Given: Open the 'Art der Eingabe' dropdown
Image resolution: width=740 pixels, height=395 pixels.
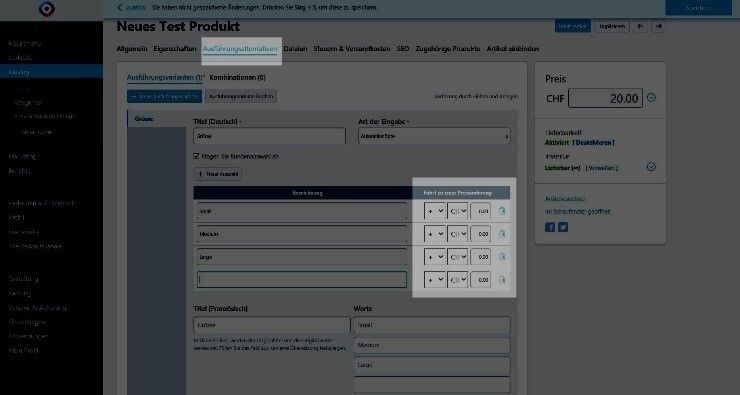Looking at the screenshot, I should click(434, 136).
